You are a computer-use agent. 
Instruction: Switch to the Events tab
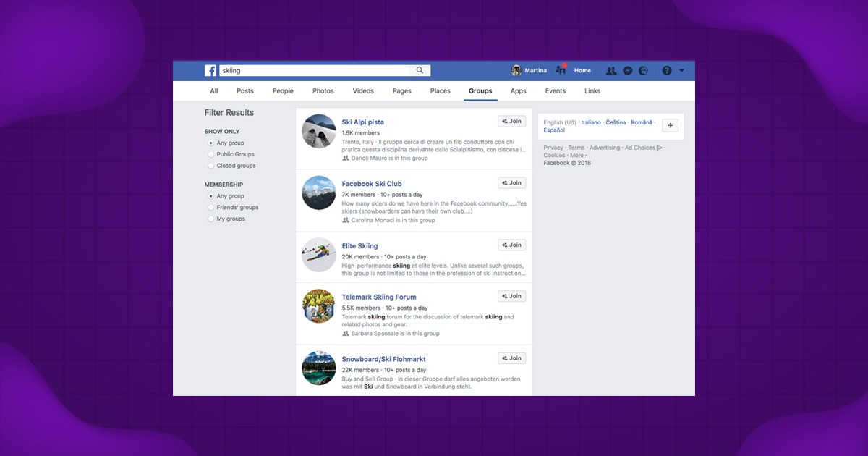[556, 91]
